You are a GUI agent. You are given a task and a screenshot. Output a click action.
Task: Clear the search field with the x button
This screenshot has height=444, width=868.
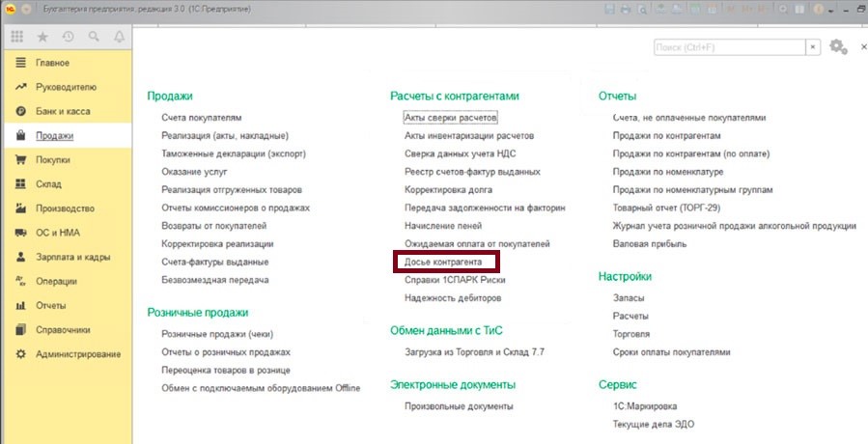[x=814, y=47]
